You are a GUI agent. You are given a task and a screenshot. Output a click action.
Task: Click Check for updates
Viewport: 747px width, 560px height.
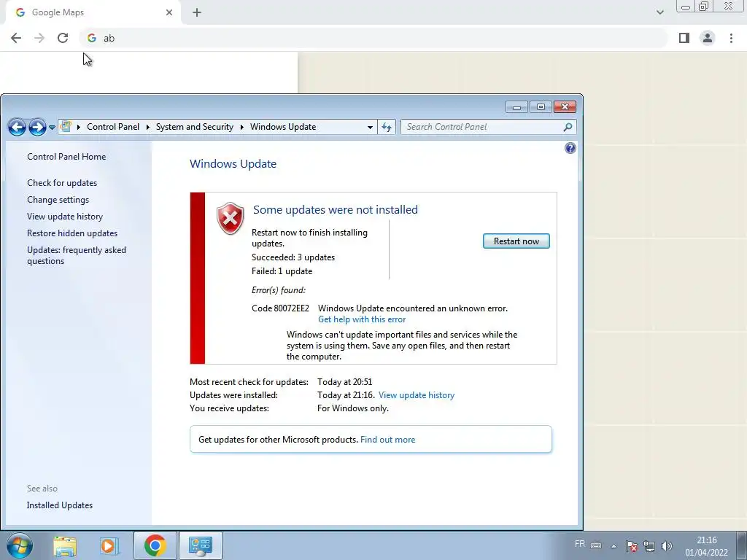pos(62,183)
